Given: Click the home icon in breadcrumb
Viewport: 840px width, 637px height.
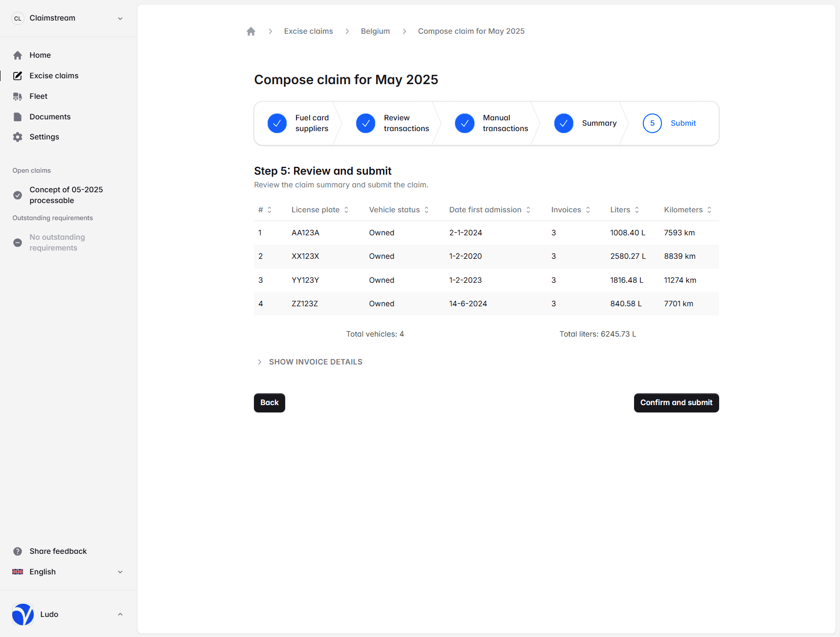Looking at the screenshot, I should click(x=251, y=31).
